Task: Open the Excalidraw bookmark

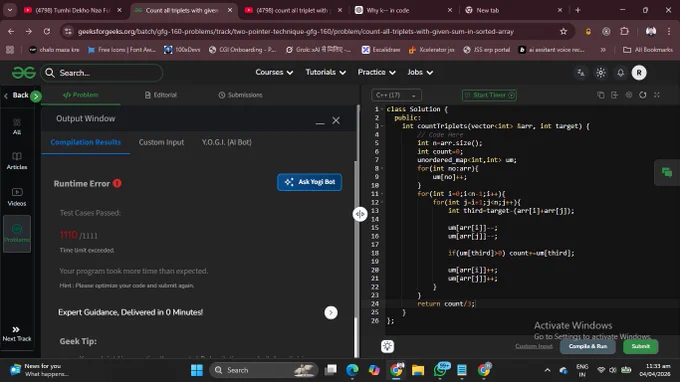Action: [381, 50]
